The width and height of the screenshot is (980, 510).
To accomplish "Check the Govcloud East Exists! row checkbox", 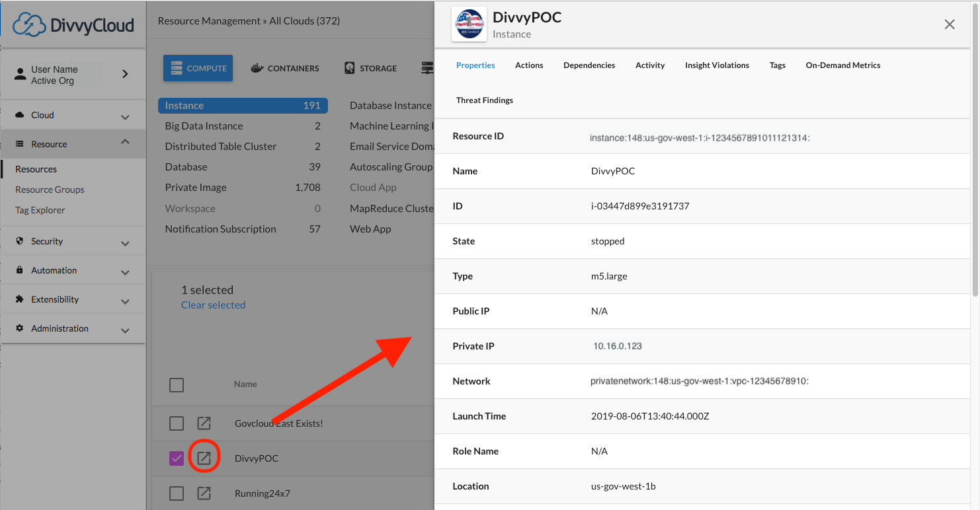I will click(177, 423).
